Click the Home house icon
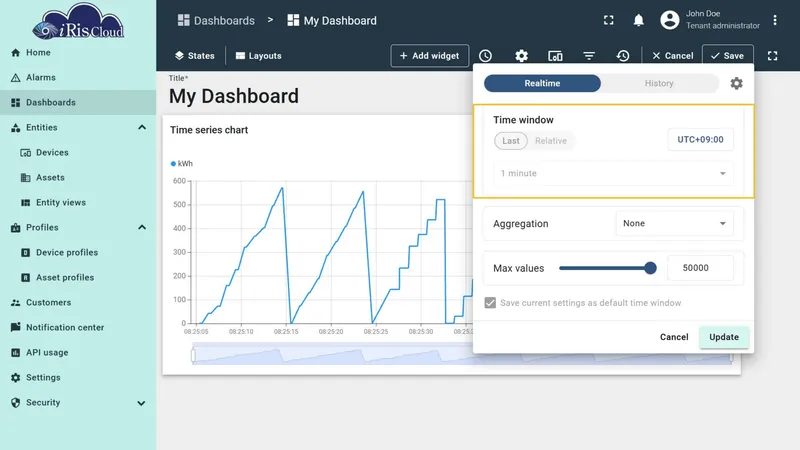Viewport: 800px width, 450px height. coord(15,53)
